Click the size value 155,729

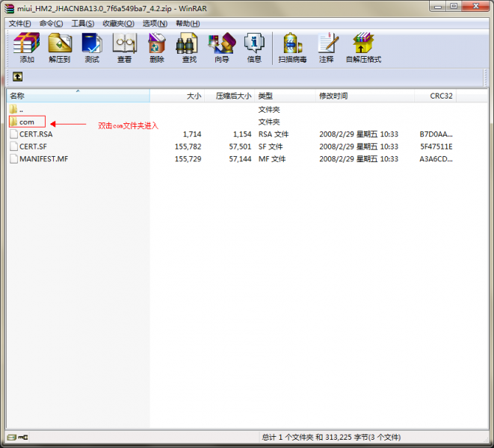[x=188, y=159]
